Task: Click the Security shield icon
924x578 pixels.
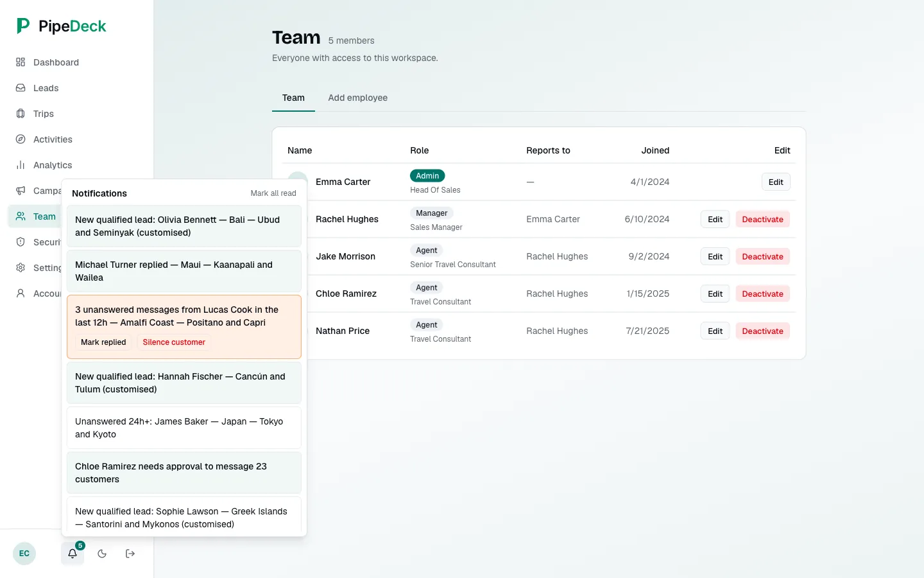Action: [x=21, y=242]
